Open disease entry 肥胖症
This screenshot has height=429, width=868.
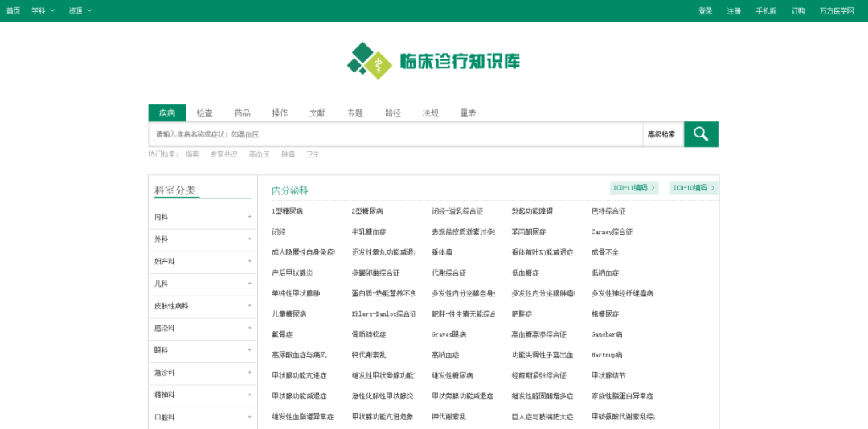(522, 314)
